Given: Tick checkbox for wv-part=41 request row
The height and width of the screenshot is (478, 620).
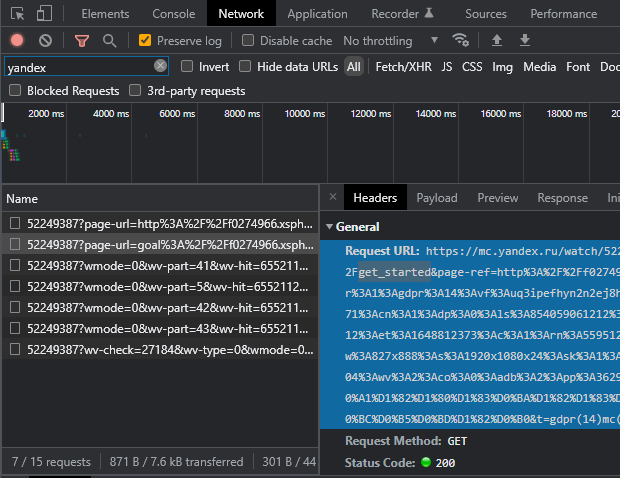Looking at the screenshot, I should [x=15, y=265].
